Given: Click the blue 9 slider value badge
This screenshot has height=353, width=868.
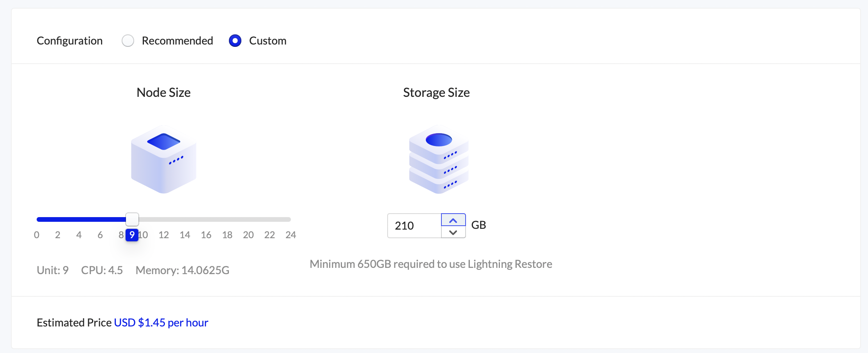Looking at the screenshot, I should click(x=132, y=235).
